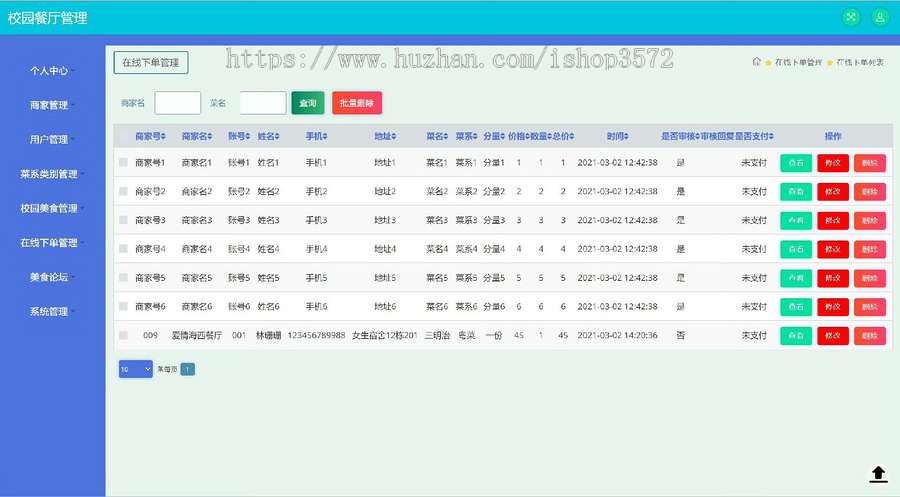900x497 pixels.
Task: Click address 女生宿舍12栋201 cell
Action: point(385,335)
